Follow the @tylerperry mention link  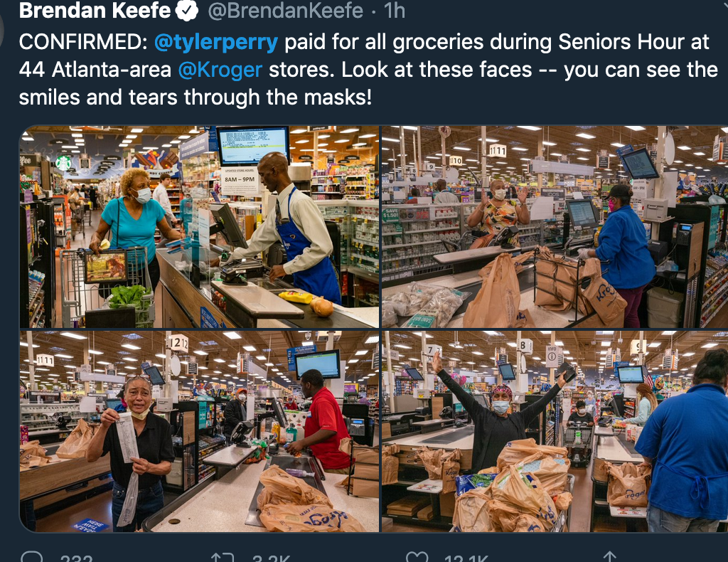pyautogui.click(x=216, y=42)
